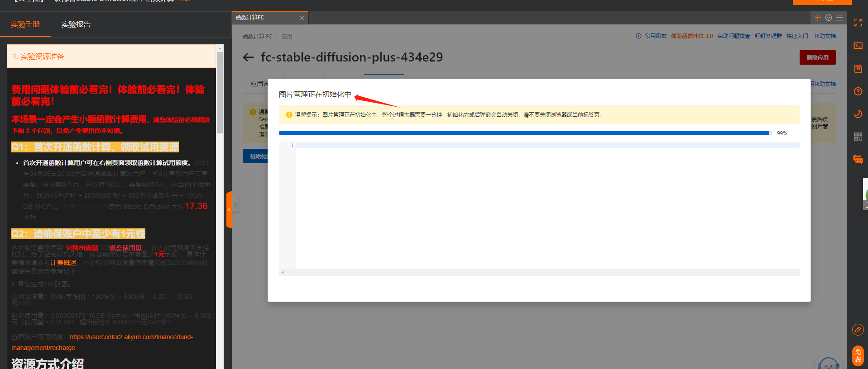Image resolution: width=868 pixels, height=369 pixels.
Task: Click the gray chevron expander next to the orange handle
Action: [x=235, y=204]
